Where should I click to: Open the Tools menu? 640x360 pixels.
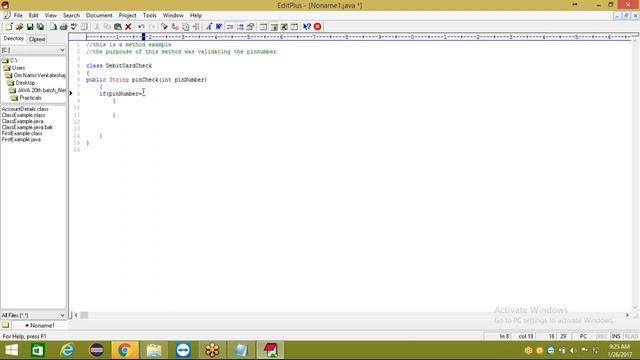(149, 16)
